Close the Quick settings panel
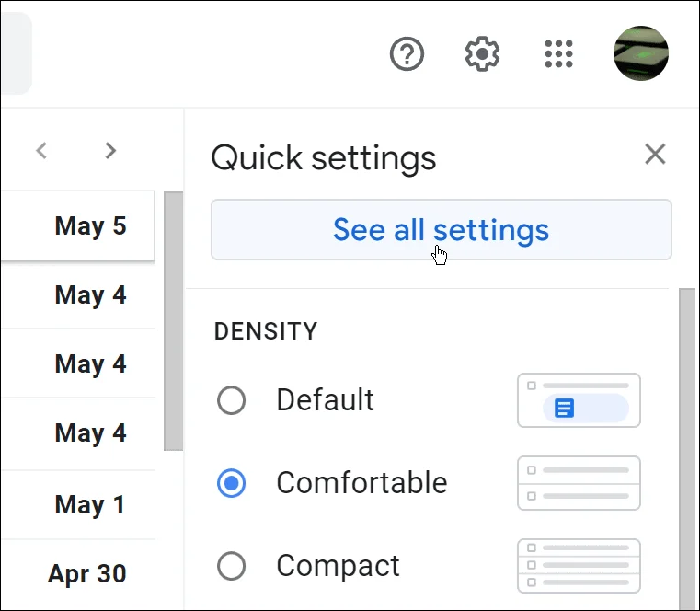The height and width of the screenshot is (611, 700). click(655, 154)
